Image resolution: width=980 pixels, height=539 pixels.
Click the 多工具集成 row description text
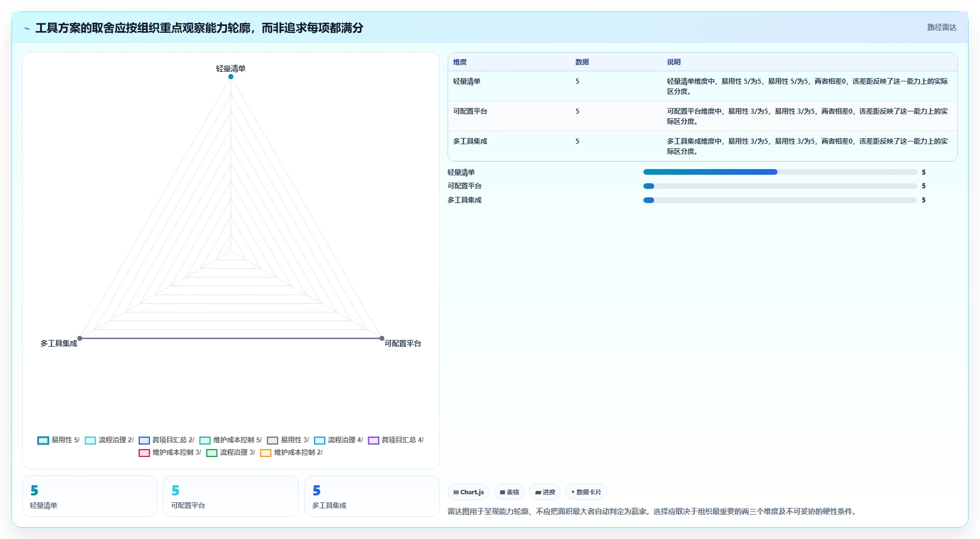(807, 146)
